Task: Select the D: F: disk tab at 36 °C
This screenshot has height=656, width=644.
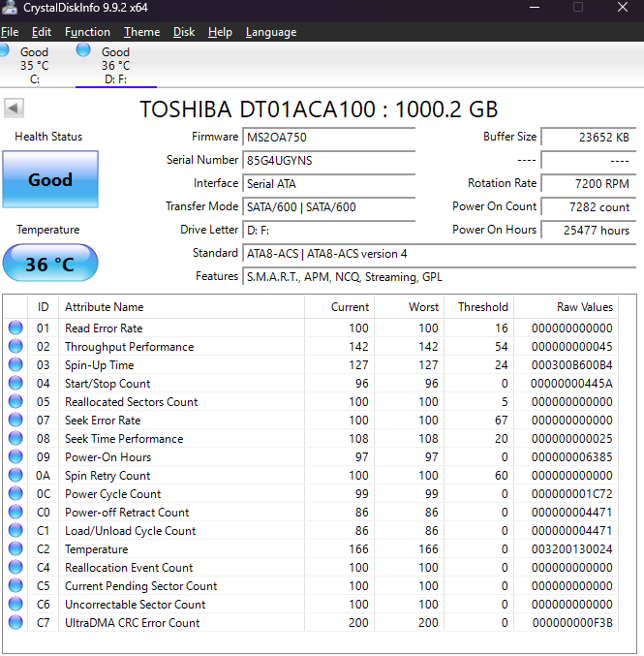Action: (x=116, y=65)
